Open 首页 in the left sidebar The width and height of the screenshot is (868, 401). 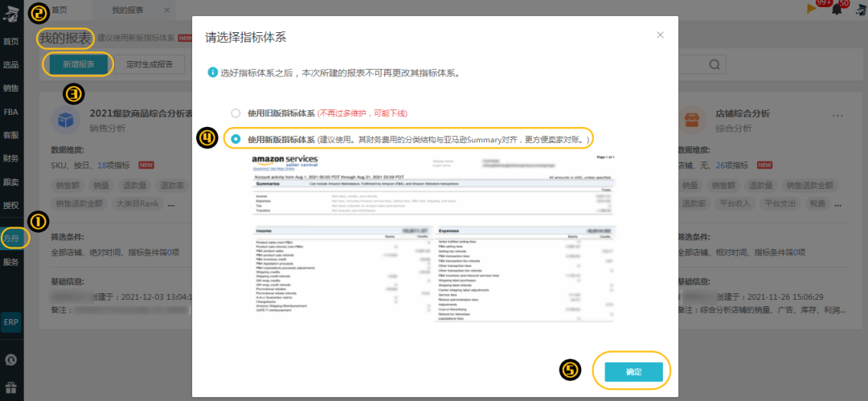coord(11,42)
